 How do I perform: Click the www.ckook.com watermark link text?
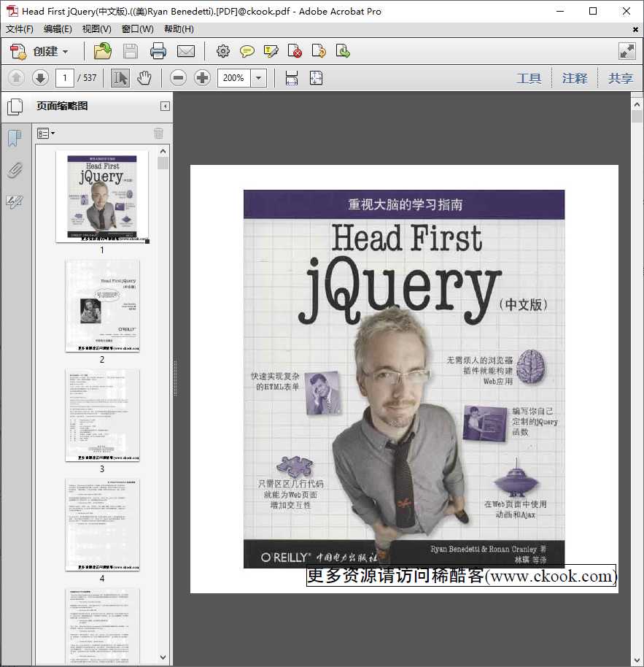(551, 576)
